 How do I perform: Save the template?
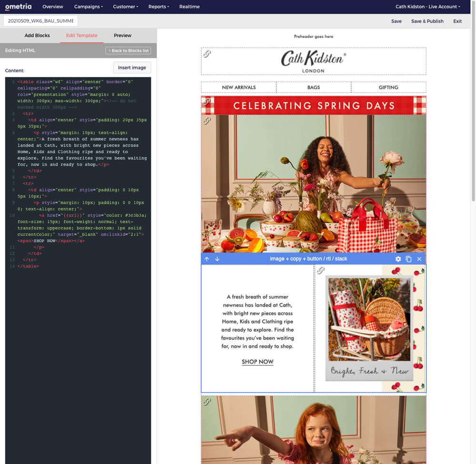click(x=396, y=21)
